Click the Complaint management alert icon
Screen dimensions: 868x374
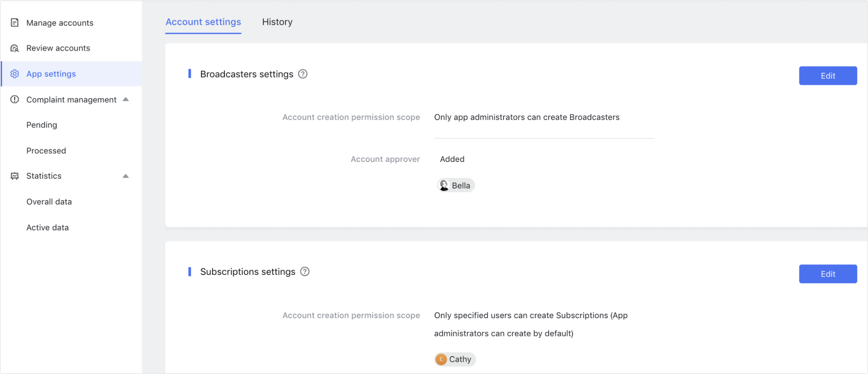[14, 99]
